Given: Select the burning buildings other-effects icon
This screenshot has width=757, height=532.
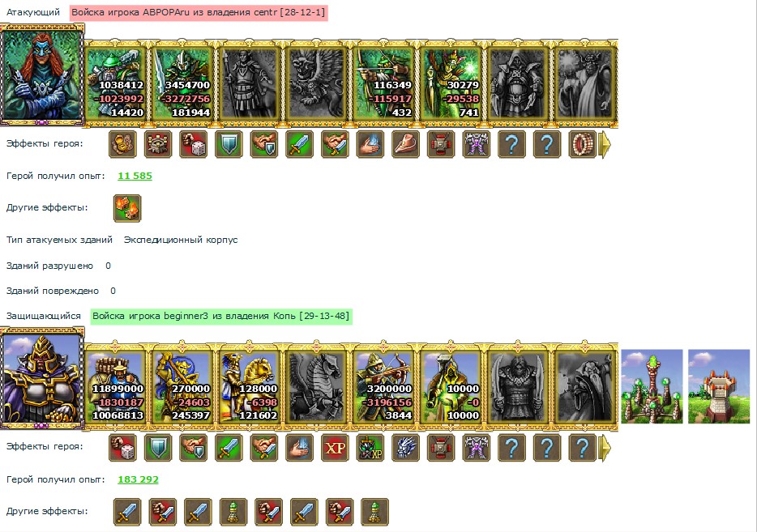Looking at the screenshot, I should click(127, 208).
